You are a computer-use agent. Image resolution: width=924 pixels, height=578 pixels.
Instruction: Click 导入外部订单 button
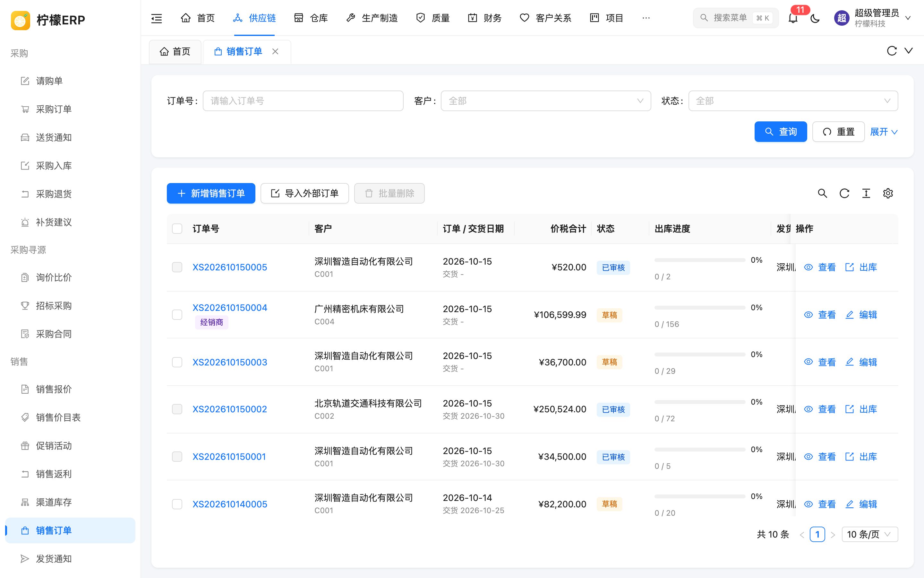[305, 193]
